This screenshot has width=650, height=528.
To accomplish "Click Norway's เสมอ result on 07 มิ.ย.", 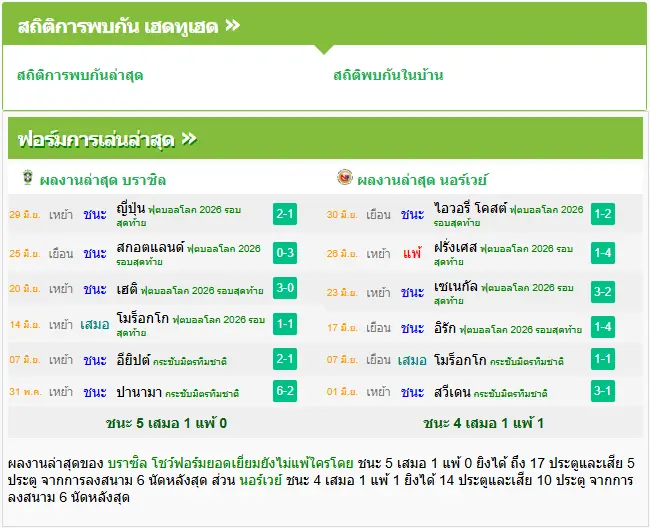I will point(412,360).
